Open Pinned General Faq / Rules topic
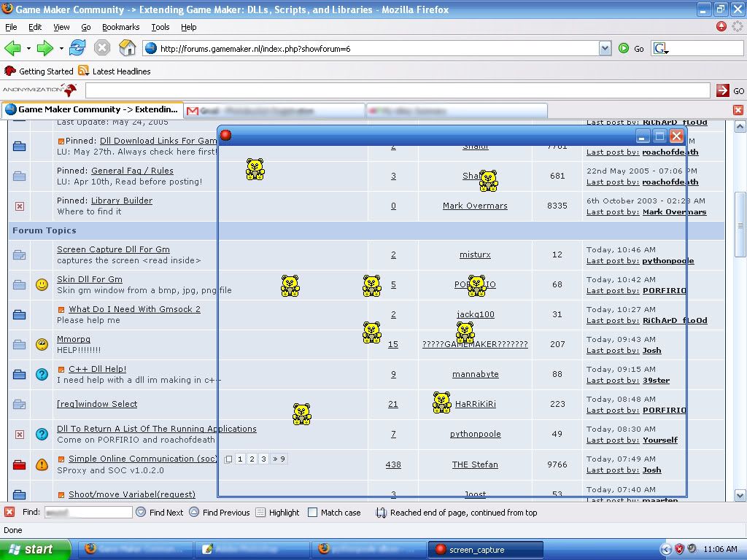Viewport: 747px width, 560px height. pyautogui.click(x=132, y=171)
